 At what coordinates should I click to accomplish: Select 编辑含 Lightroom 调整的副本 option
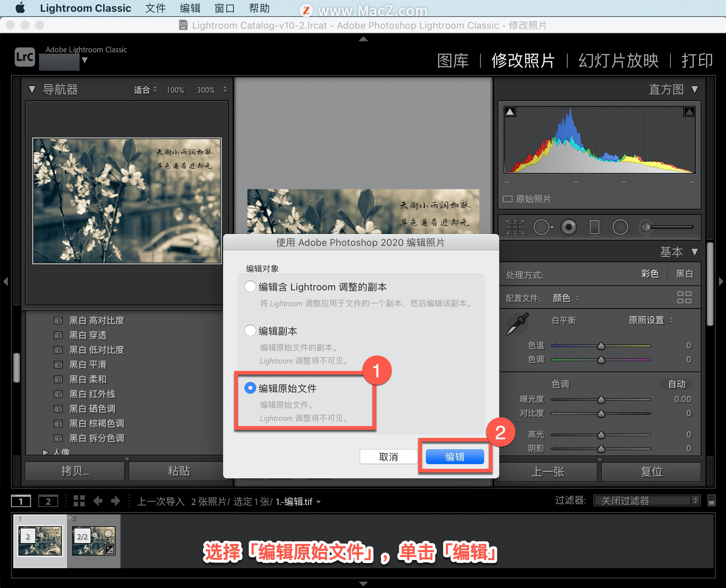(x=250, y=286)
